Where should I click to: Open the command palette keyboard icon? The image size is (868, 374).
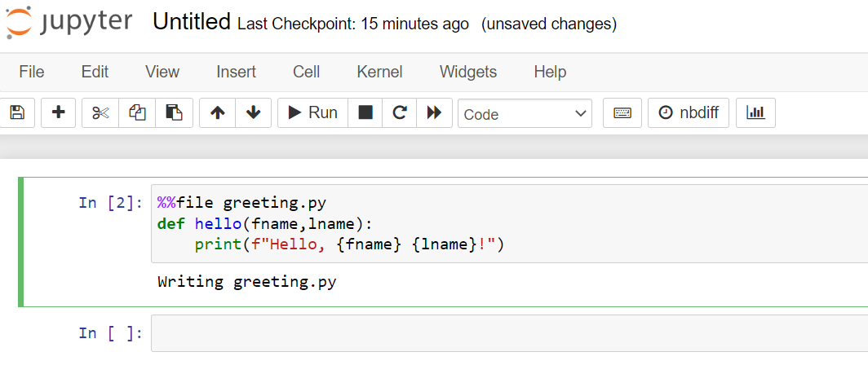(622, 113)
